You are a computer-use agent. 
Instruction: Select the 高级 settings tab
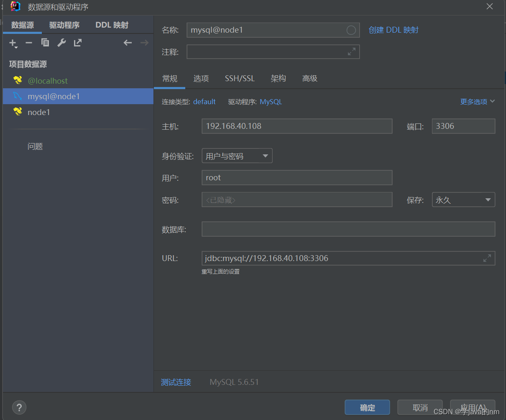[x=310, y=79]
